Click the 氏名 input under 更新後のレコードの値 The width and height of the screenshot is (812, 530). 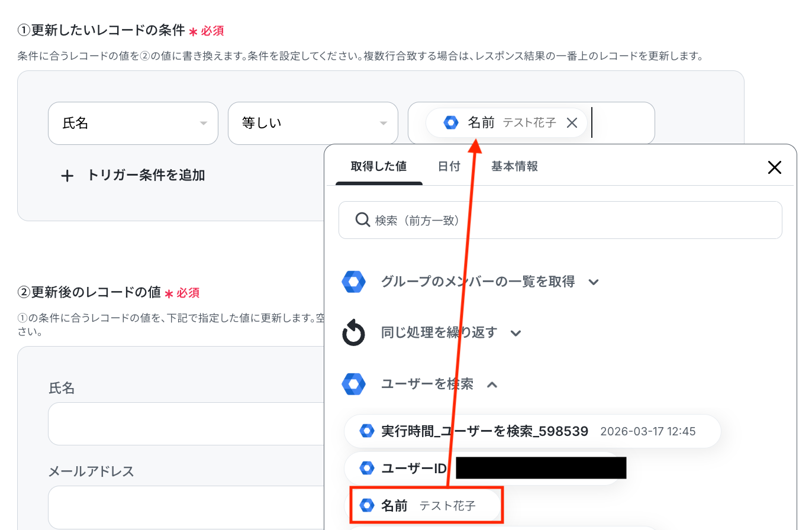(186, 424)
